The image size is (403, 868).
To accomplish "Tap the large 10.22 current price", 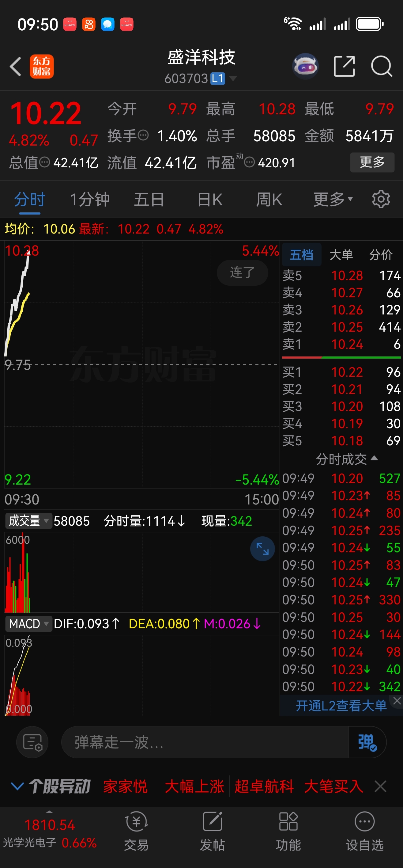I will [x=45, y=113].
